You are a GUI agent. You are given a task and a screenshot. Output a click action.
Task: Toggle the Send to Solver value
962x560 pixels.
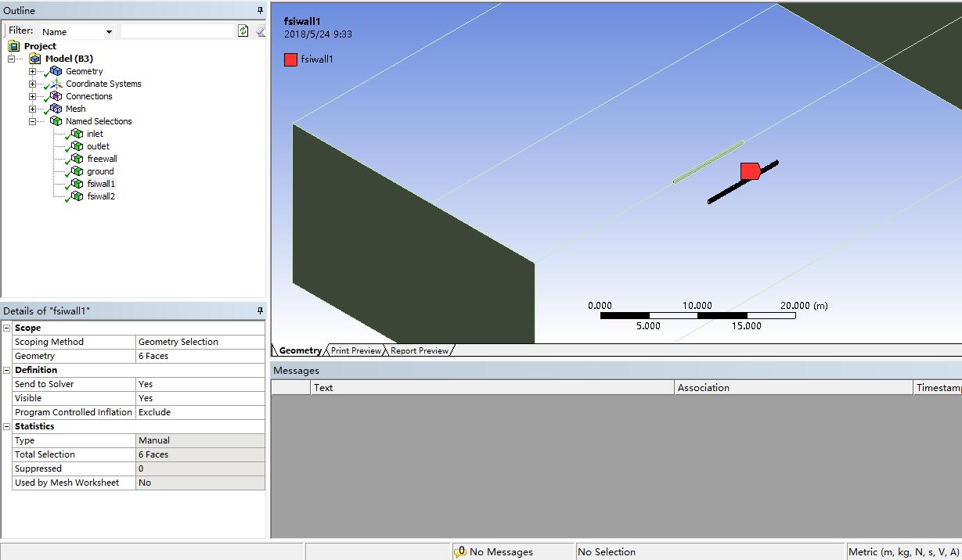[x=200, y=384]
